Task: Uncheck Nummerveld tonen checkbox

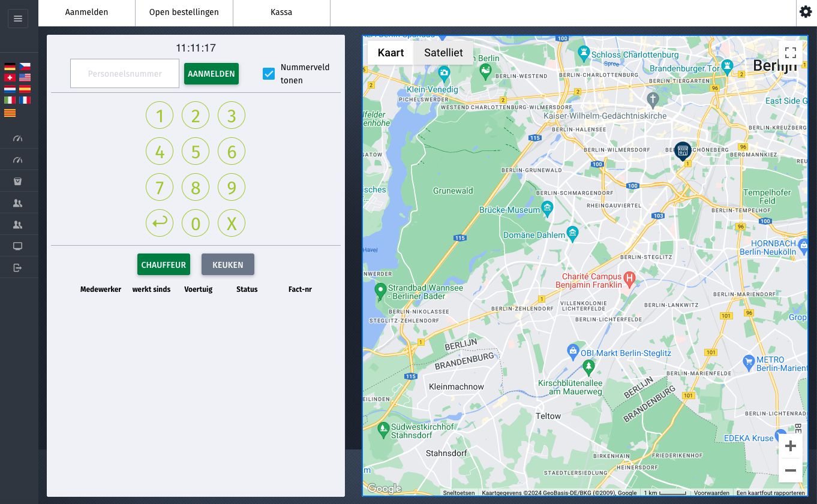Action: [269, 74]
